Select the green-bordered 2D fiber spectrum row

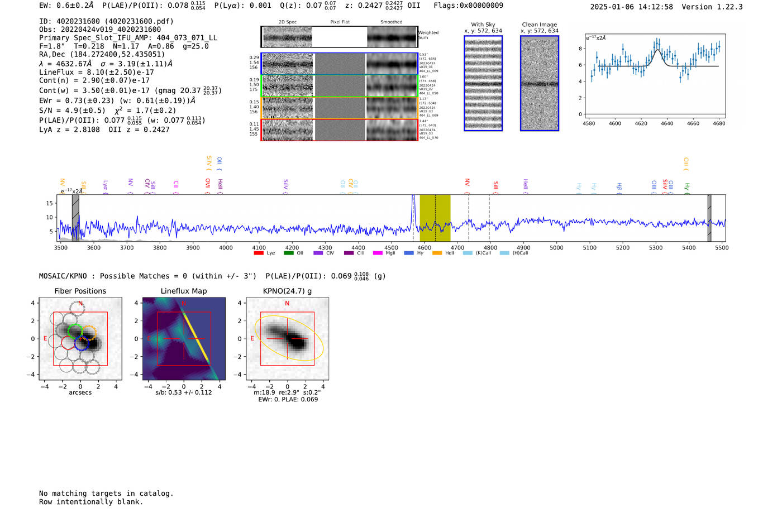pos(340,86)
